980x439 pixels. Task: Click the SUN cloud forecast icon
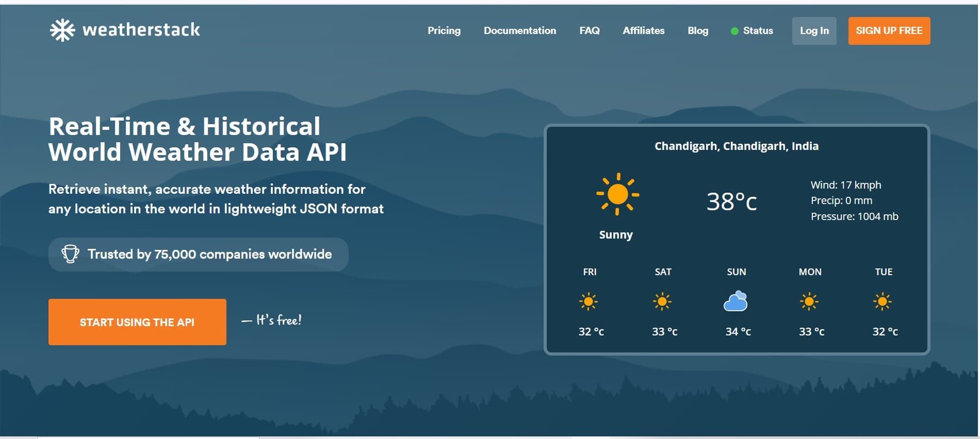pyautogui.click(x=736, y=301)
